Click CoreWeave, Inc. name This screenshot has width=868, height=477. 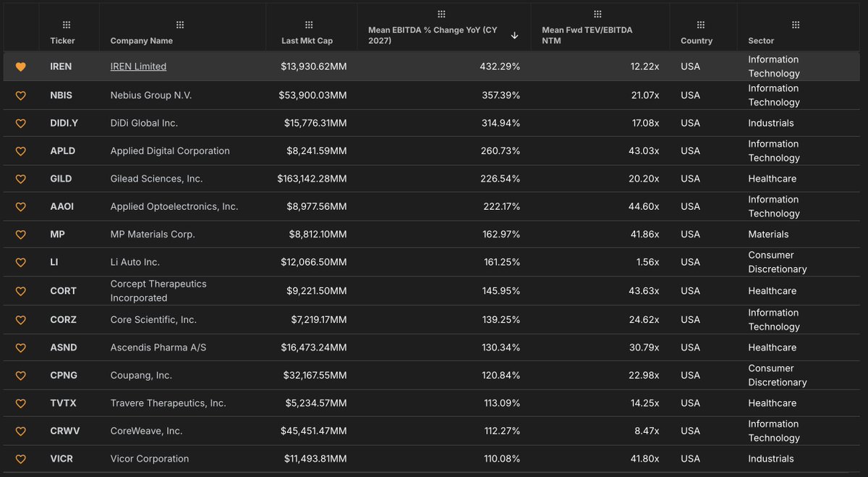point(146,431)
